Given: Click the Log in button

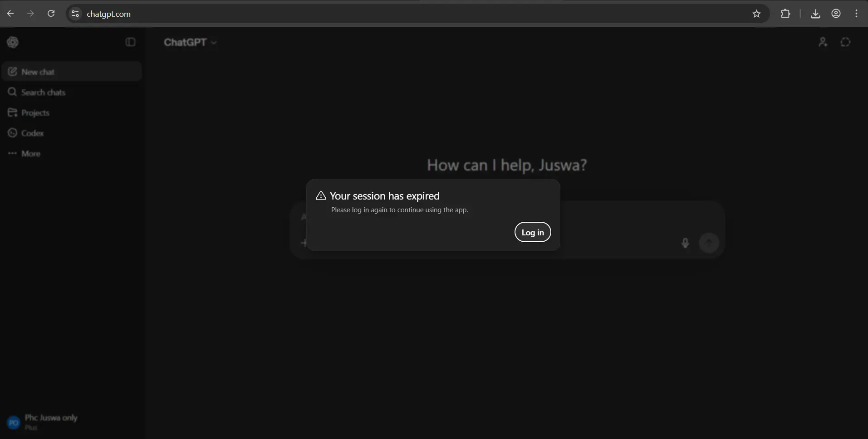Looking at the screenshot, I should tap(533, 232).
